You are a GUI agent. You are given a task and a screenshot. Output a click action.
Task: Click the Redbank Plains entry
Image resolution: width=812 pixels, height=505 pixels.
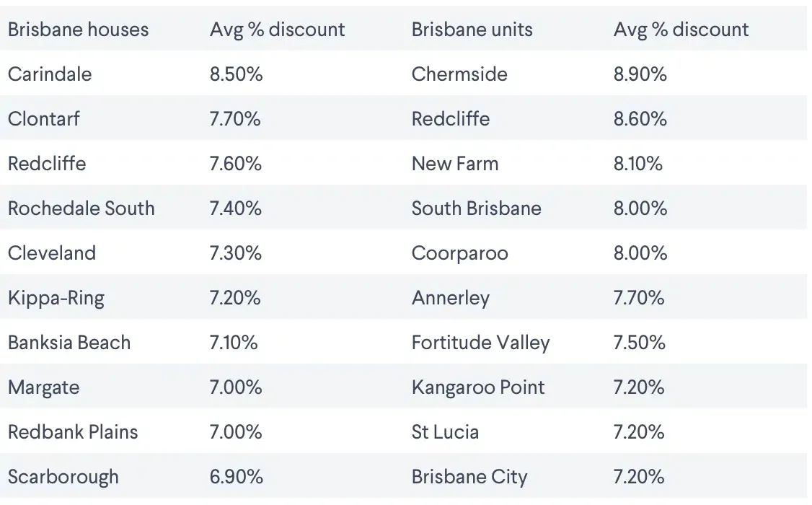click(x=72, y=432)
